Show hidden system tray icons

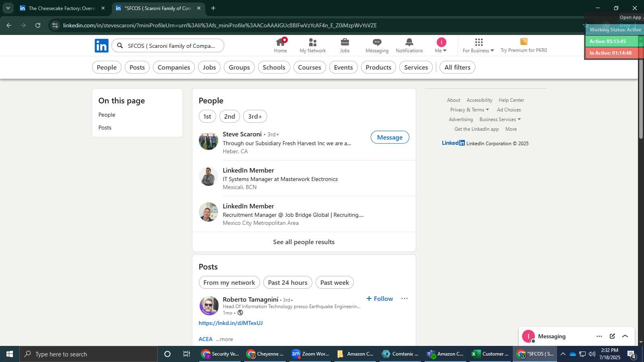[x=563, y=354]
